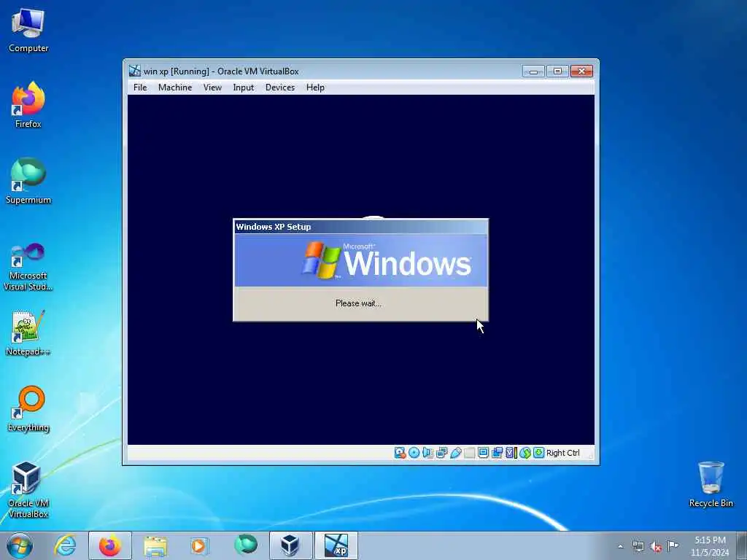Click the display monitor indicator in status bar

(483, 453)
